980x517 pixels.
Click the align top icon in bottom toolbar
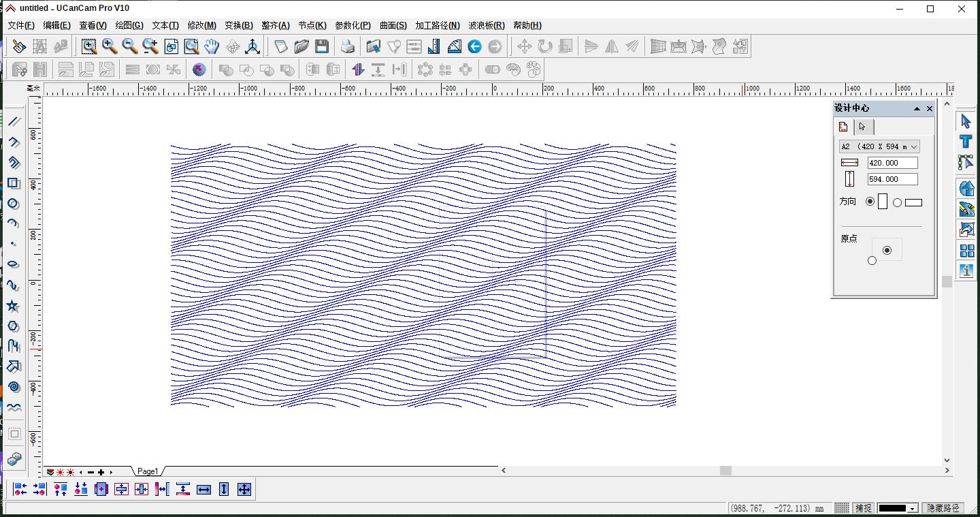pyautogui.click(x=61, y=489)
